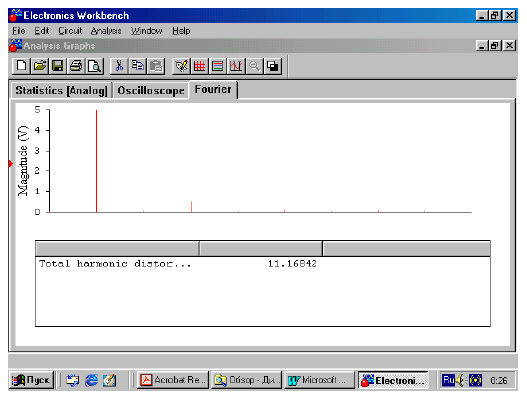This screenshot has width=527, height=393.
Task: Open a file with the folder icon
Action: pos(40,66)
